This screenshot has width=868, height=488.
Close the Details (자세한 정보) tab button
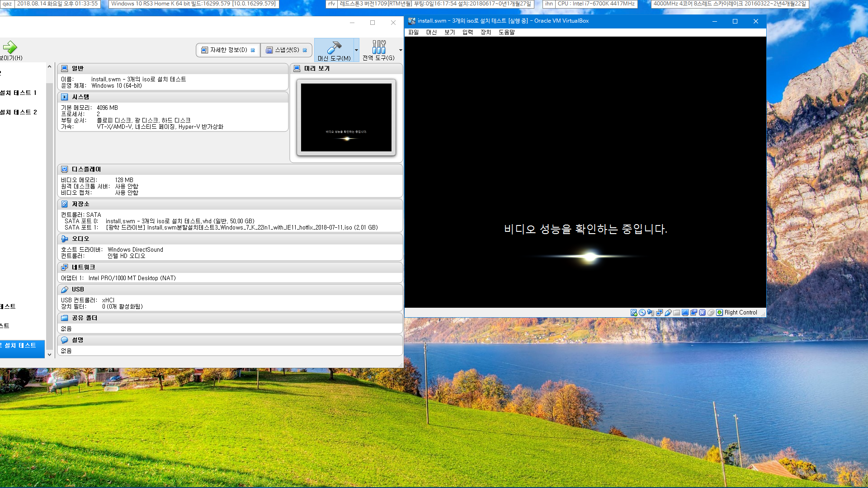click(x=253, y=50)
